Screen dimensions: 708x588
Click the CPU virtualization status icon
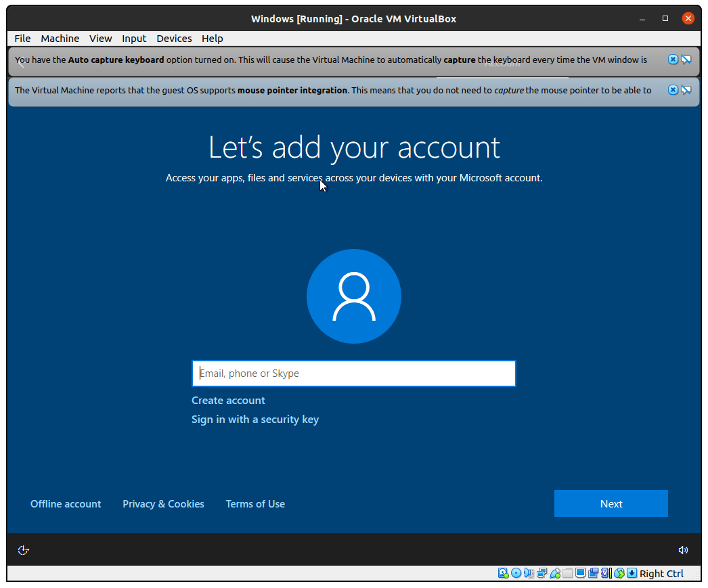(x=606, y=573)
